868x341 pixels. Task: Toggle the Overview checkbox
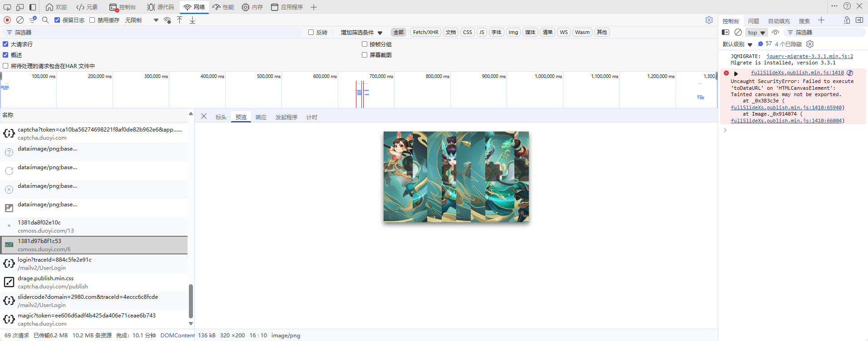pos(5,55)
